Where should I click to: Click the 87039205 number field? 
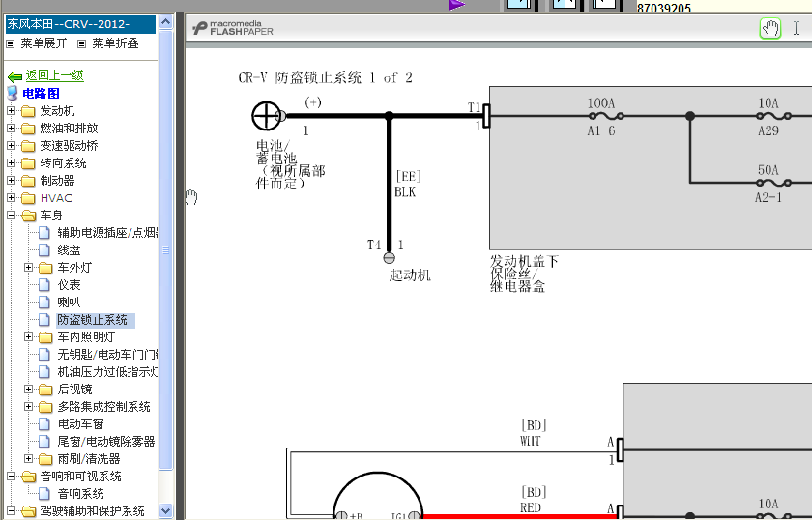(723, 6)
